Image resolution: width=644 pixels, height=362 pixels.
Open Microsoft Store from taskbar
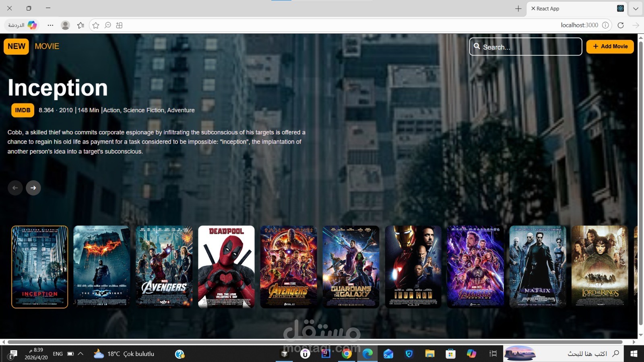(450, 354)
